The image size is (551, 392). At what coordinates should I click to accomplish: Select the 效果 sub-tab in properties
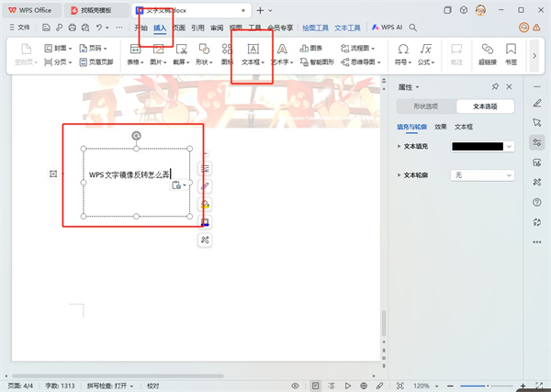tap(441, 127)
